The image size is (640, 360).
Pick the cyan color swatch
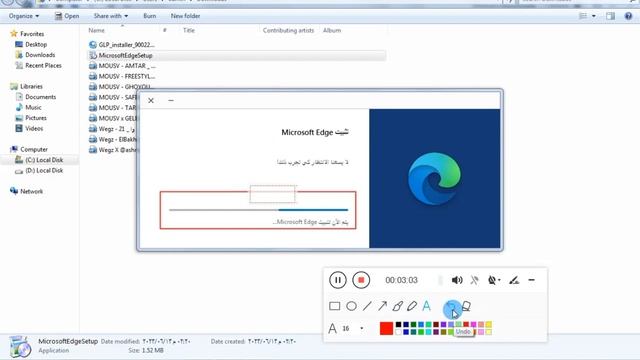[x=429, y=332]
